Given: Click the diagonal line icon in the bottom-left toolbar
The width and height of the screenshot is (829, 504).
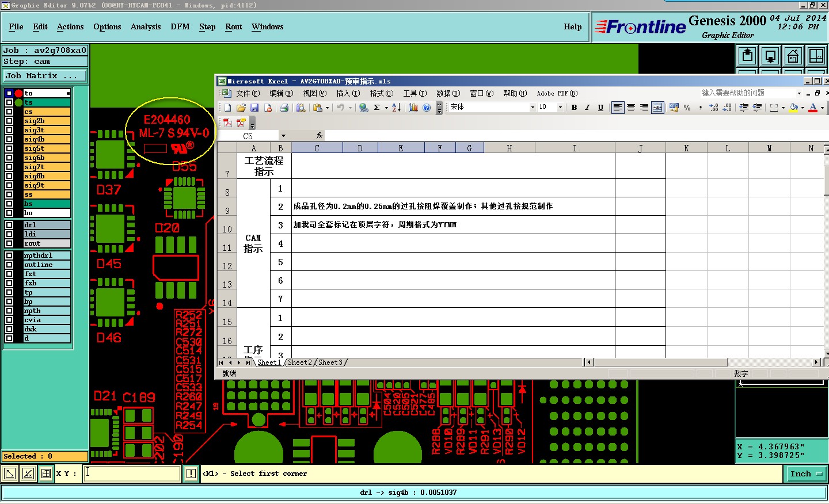Looking at the screenshot, I should 28,474.
